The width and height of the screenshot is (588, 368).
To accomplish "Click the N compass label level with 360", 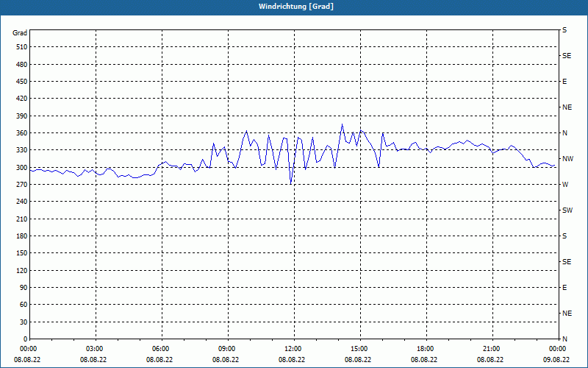I will [x=564, y=133].
